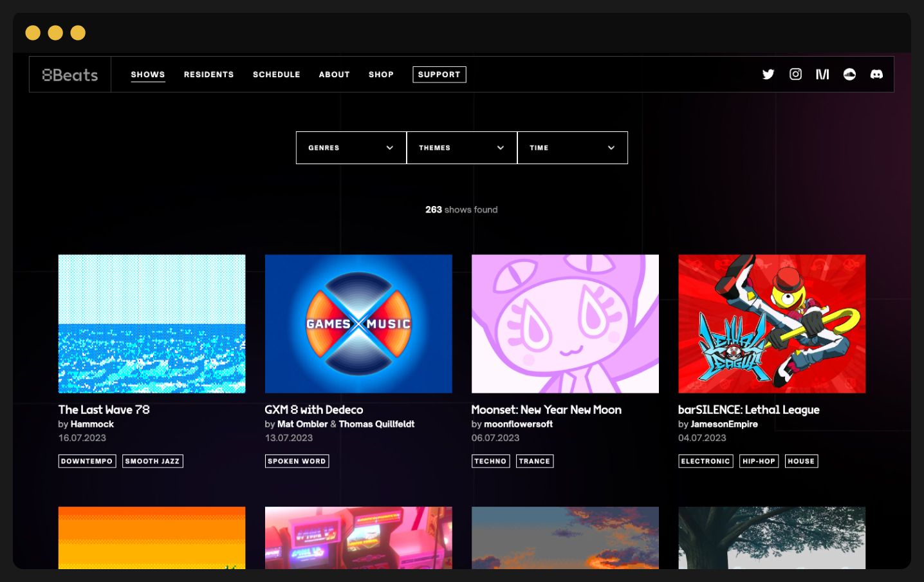Open the About nav item
Image resolution: width=924 pixels, height=582 pixels.
tap(335, 75)
